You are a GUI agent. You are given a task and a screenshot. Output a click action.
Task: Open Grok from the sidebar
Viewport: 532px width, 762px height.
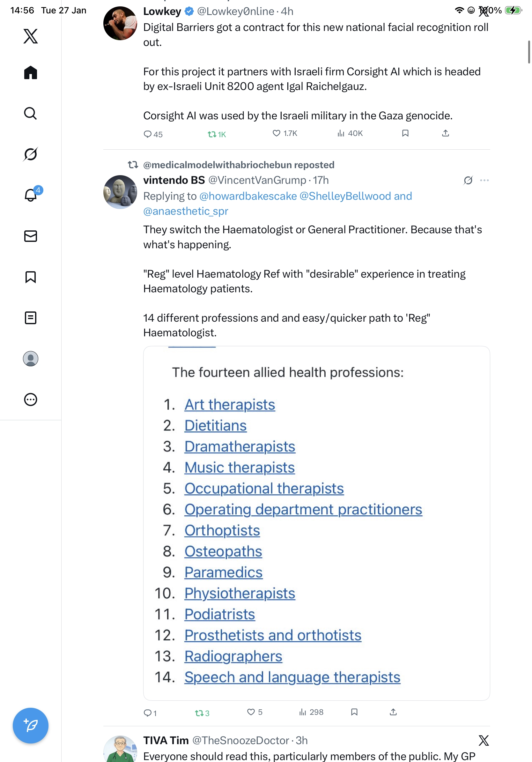pyautogui.click(x=31, y=154)
